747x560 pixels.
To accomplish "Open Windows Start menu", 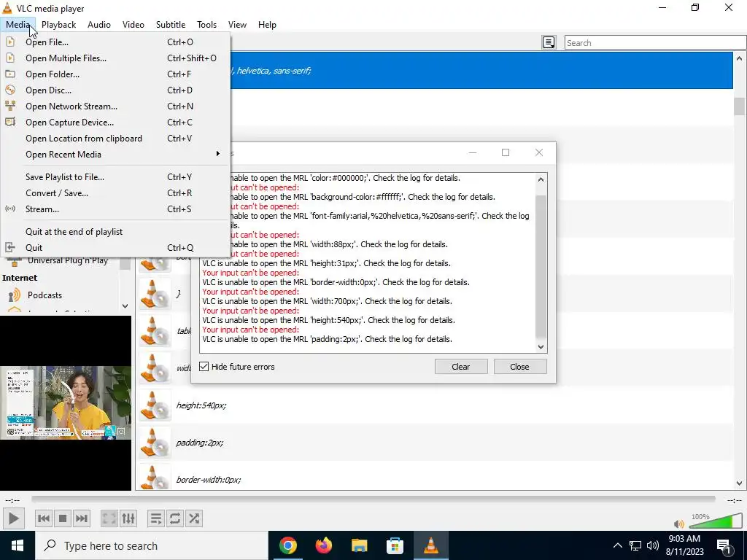I will (x=18, y=545).
